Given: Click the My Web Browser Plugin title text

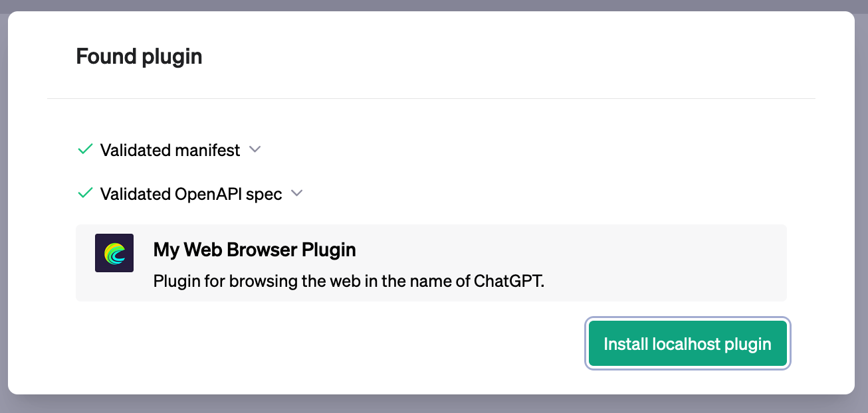Looking at the screenshot, I should (255, 250).
